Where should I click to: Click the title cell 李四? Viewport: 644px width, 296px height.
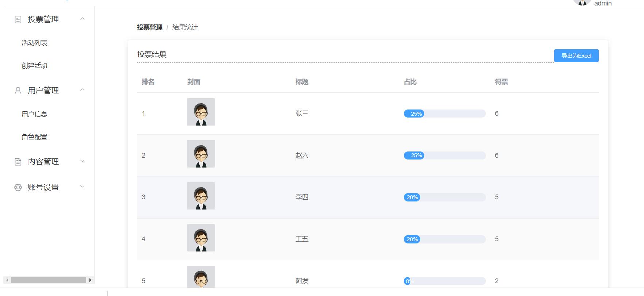pos(302,197)
